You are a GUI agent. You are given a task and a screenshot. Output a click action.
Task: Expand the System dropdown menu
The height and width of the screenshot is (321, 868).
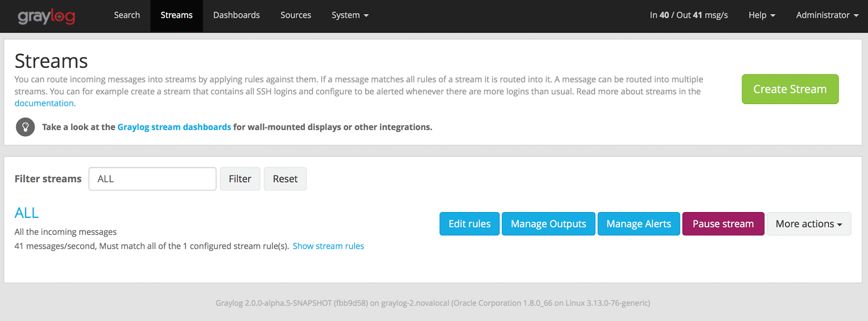(350, 15)
